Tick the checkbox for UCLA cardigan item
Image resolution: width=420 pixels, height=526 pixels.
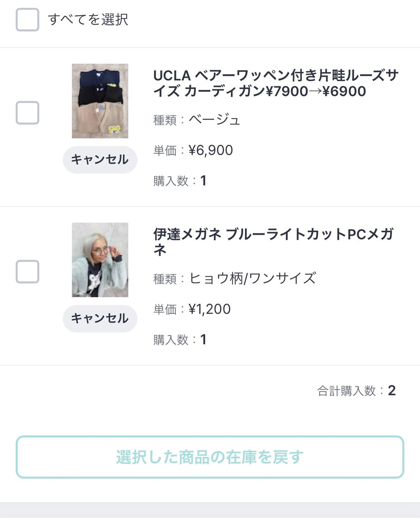pos(28,113)
